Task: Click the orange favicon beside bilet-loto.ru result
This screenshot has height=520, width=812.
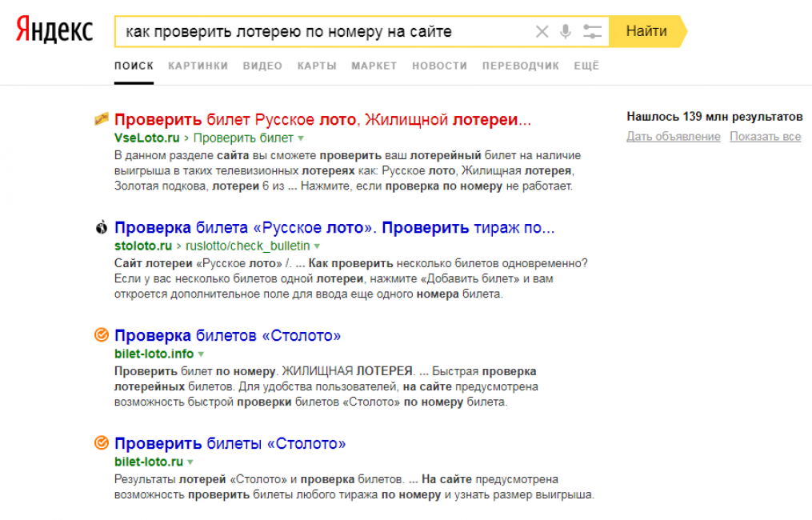Action: click(102, 443)
